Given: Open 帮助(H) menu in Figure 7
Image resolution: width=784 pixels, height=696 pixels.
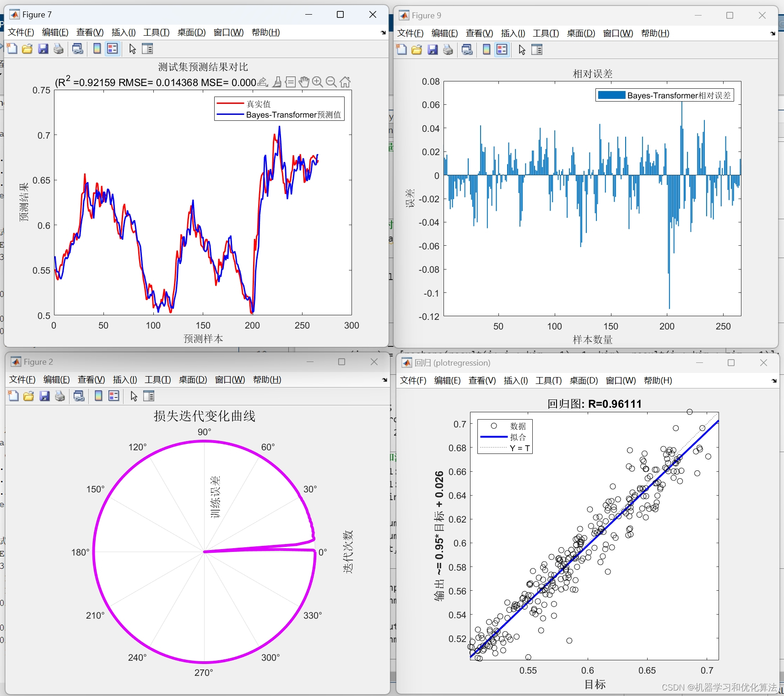Looking at the screenshot, I should pyautogui.click(x=265, y=32).
